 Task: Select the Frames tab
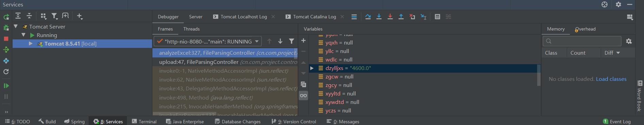click(x=165, y=29)
